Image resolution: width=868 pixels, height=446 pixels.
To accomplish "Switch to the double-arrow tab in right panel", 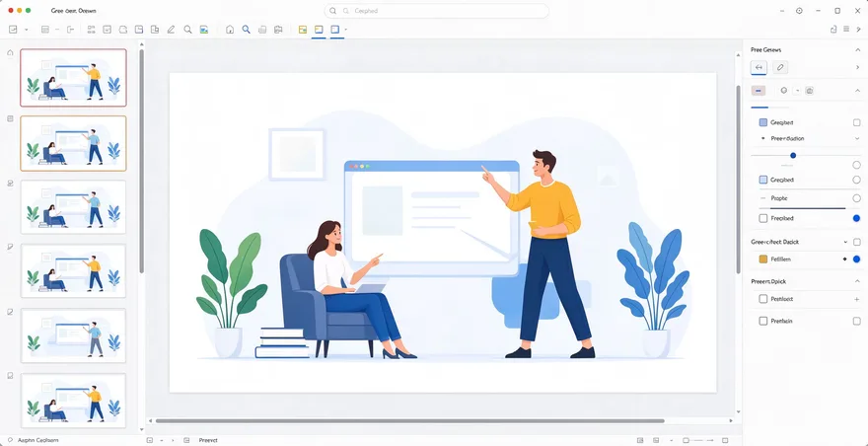I will pyautogui.click(x=759, y=67).
